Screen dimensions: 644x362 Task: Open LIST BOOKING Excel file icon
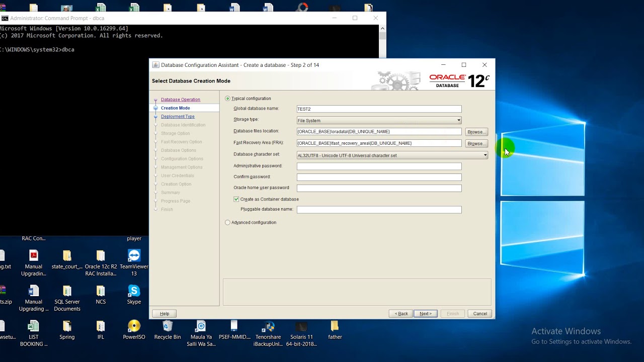pos(34,334)
